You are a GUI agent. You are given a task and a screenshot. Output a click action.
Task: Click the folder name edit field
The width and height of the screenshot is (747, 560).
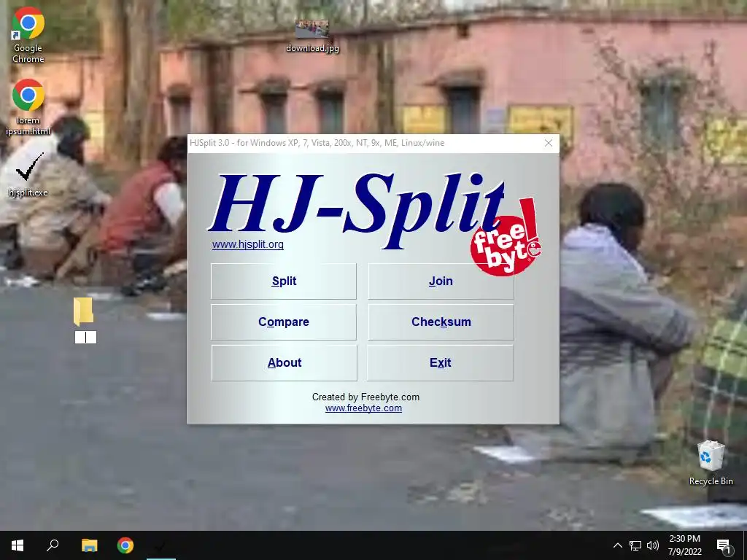[86, 337]
